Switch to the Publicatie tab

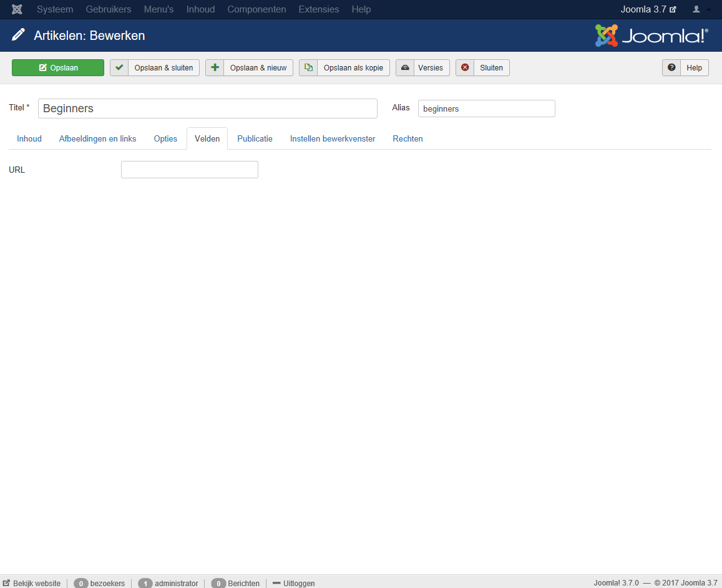[255, 139]
